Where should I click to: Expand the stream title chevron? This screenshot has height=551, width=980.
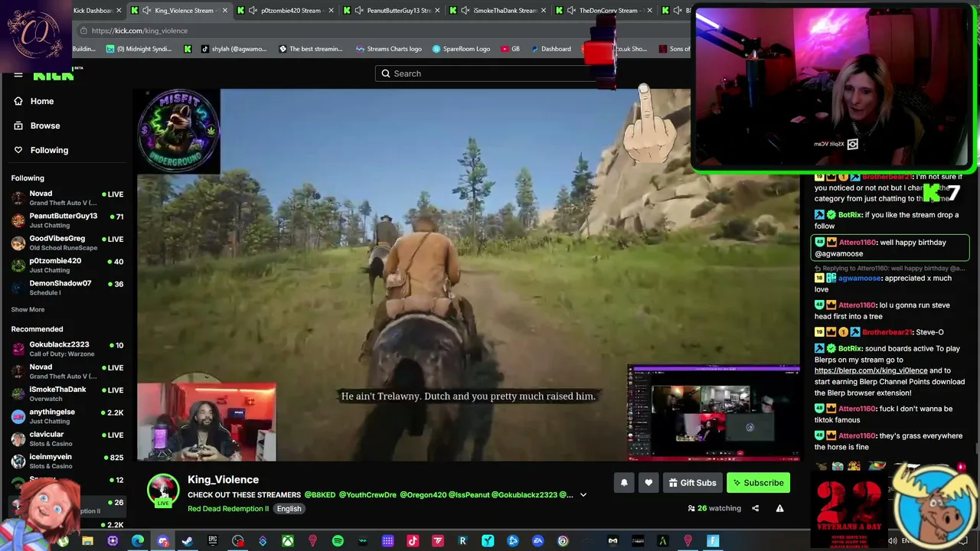pos(583,495)
